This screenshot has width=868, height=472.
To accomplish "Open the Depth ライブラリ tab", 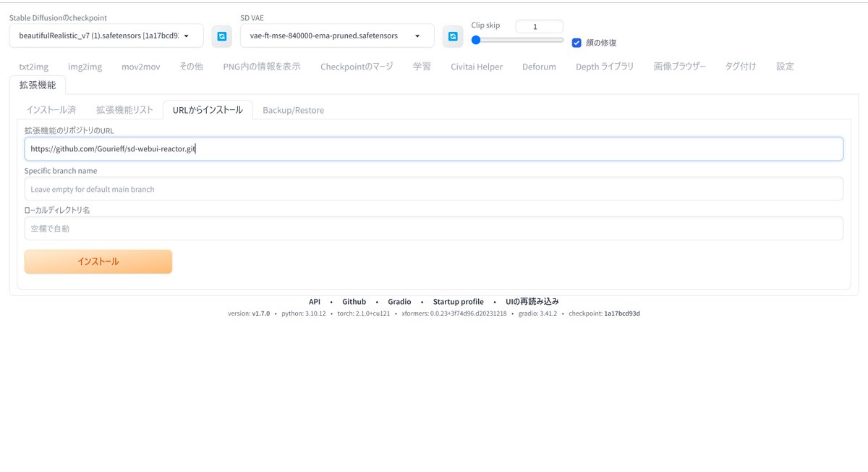I will pos(605,67).
